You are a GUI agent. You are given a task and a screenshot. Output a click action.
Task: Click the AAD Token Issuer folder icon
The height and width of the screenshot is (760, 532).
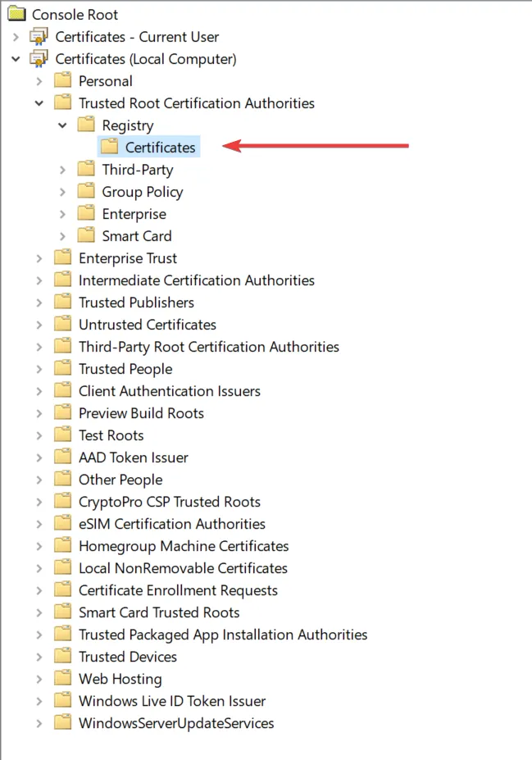click(x=62, y=457)
